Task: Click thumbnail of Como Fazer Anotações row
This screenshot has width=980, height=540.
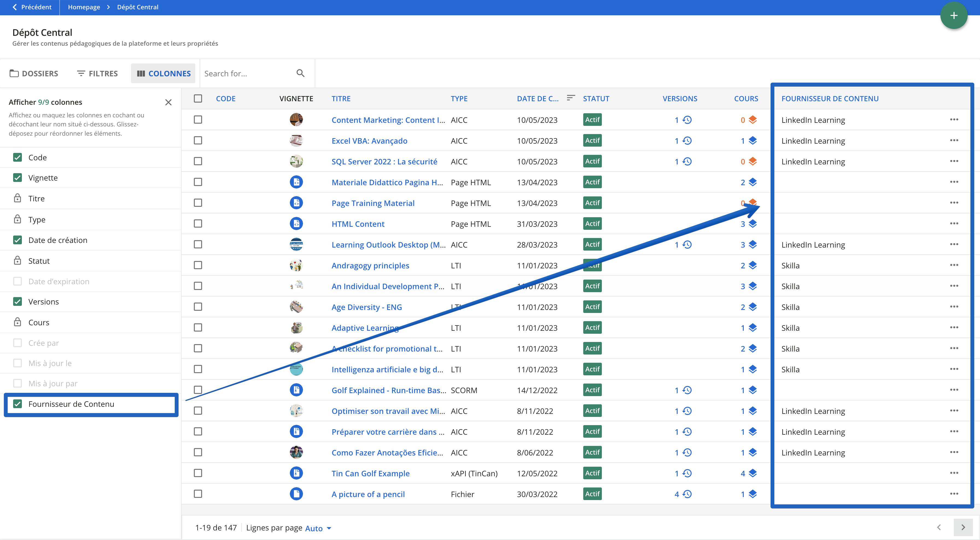Action: [296, 452]
